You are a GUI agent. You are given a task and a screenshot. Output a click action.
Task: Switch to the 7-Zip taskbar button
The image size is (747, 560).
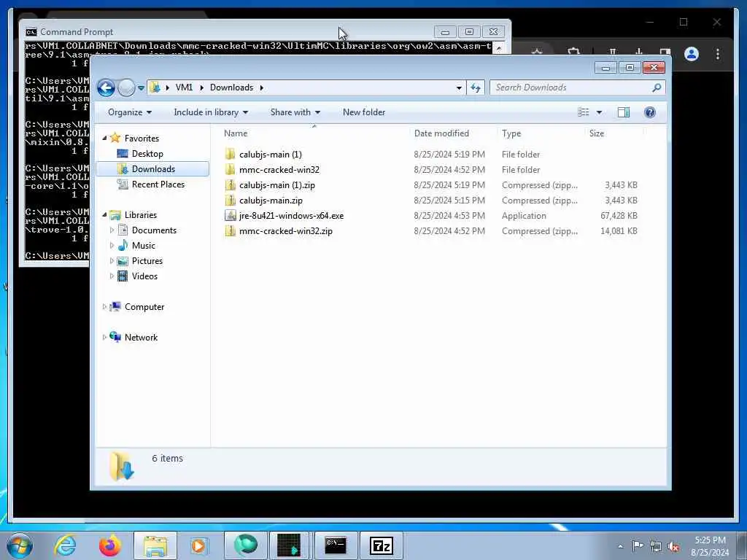coord(381,545)
